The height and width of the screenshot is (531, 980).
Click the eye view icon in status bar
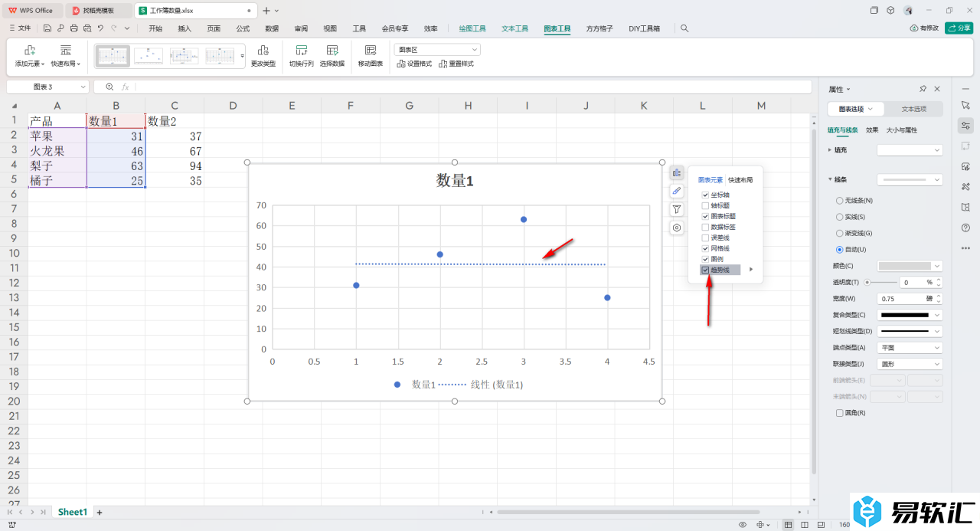743,525
